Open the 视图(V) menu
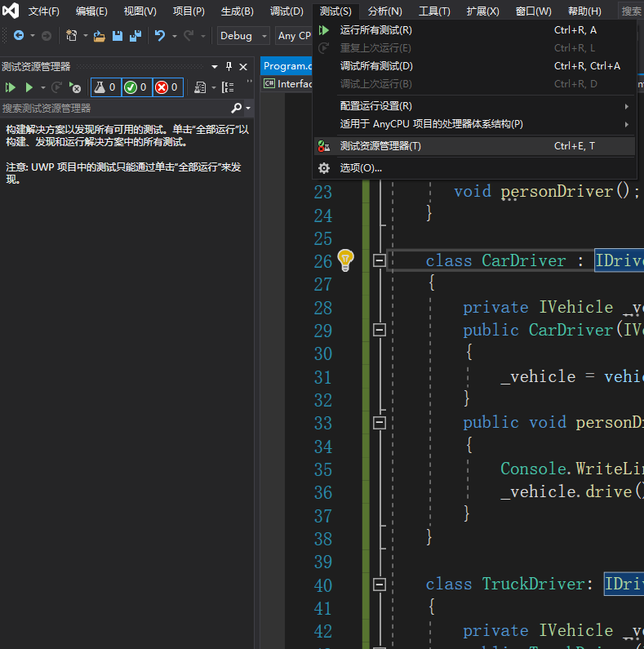 (140, 11)
